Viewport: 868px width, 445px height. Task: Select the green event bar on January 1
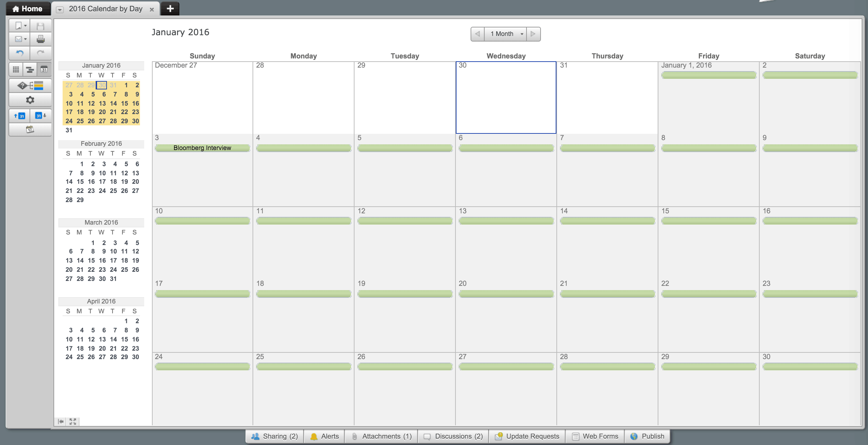709,75
